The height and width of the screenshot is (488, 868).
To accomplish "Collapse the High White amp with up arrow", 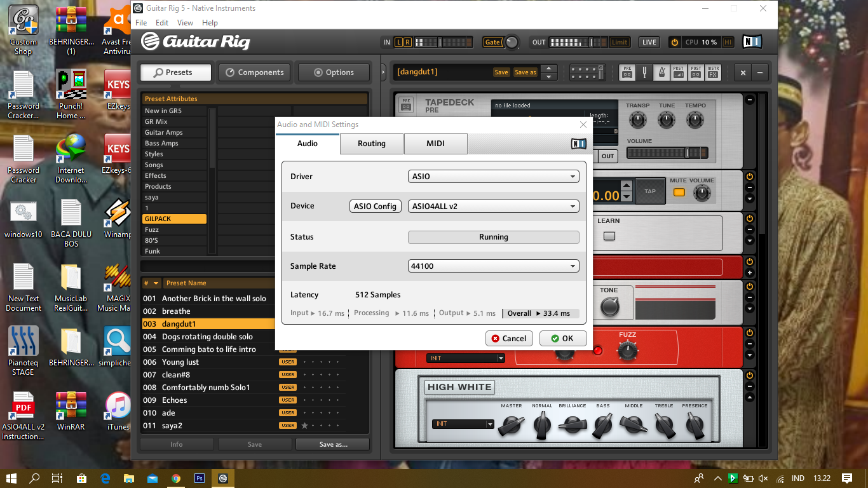I will click(x=749, y=398).
